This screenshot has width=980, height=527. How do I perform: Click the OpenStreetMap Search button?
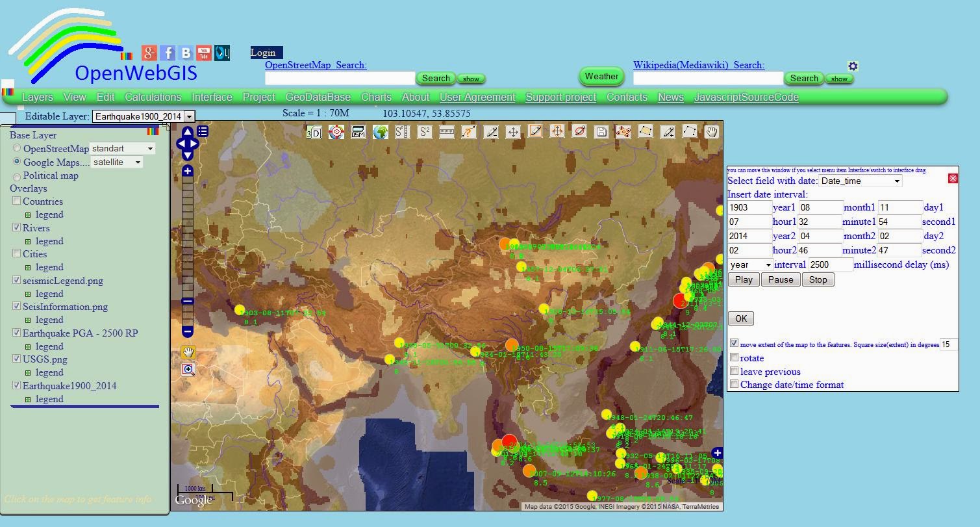tap(436, 79)
